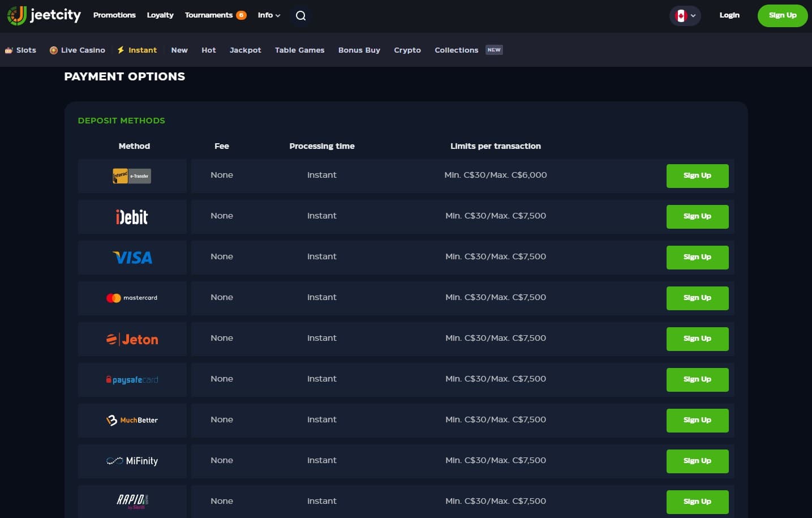Open the Collections tab
The height and width of the screenshot is (518, 812).
click(x=457, y=50)
